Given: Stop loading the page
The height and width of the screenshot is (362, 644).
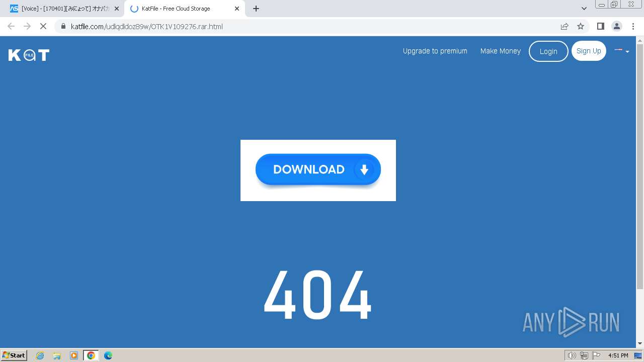Looking at the screenshot, I should click(43, 26).
